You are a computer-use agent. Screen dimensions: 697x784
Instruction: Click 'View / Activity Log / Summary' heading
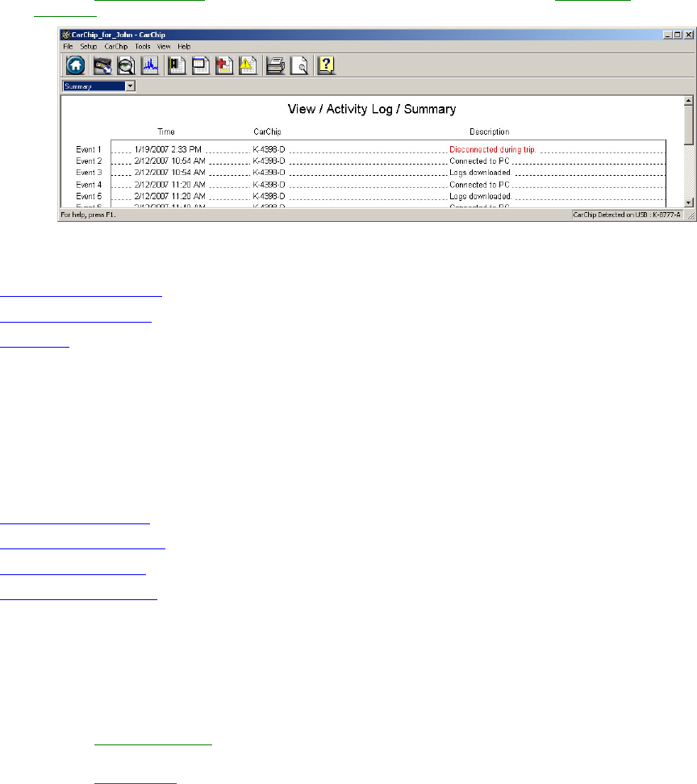372,109
